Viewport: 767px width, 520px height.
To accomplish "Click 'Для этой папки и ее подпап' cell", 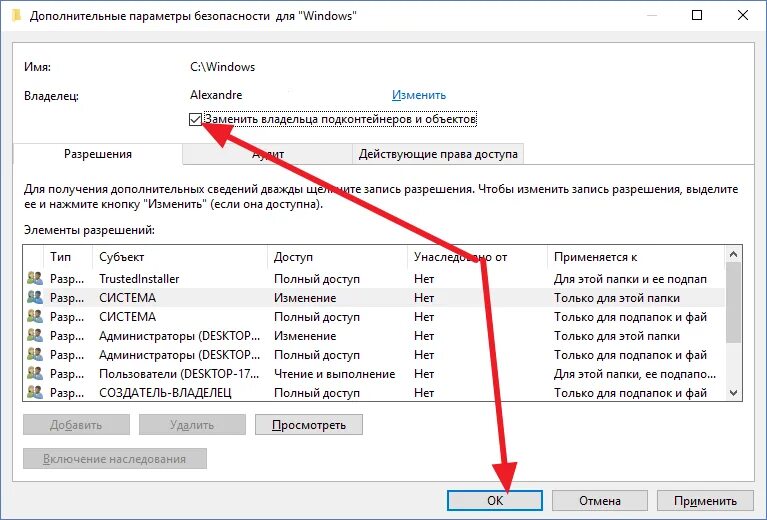I will 630,278.
